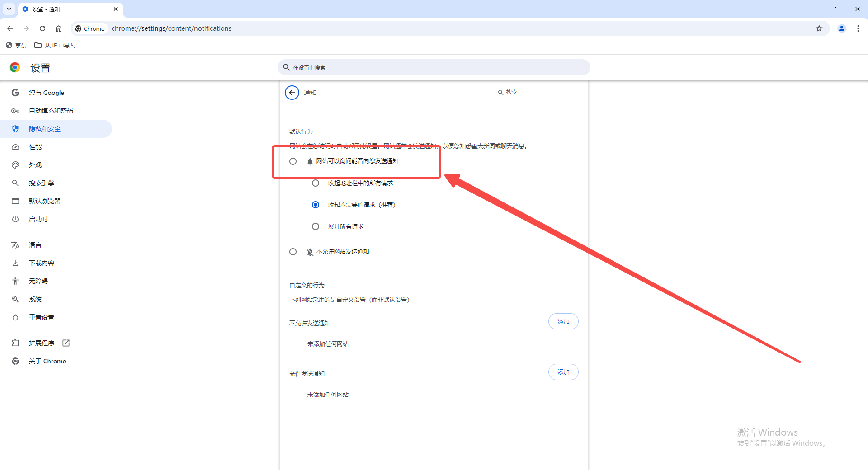
Task: Open 启动时 settings section
Action: click(57, 219)
